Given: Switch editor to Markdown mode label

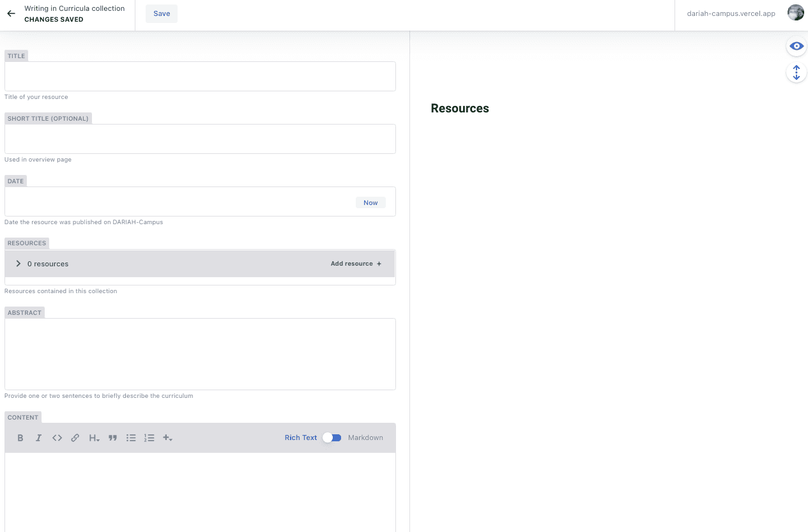Looking at the screenshot, I should coord(365,437).
